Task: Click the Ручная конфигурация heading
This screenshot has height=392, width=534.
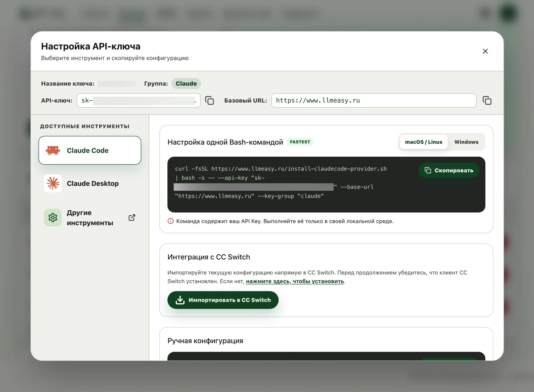Action: 205,341
